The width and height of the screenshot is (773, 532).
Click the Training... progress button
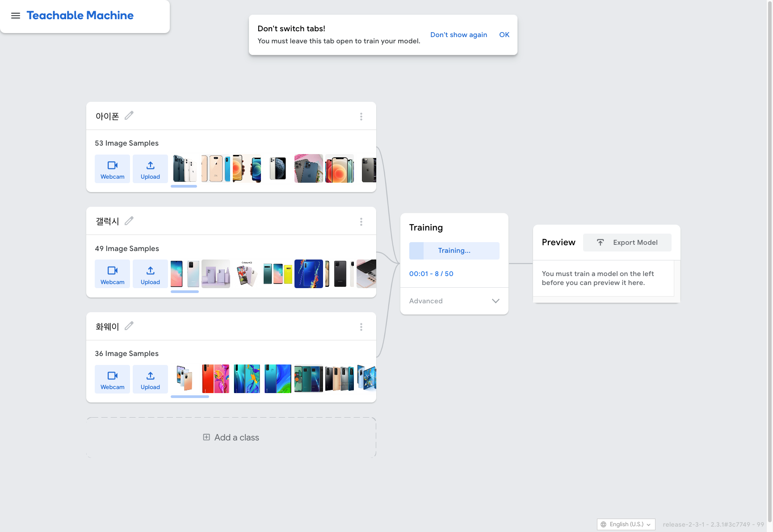coord(454,251)
